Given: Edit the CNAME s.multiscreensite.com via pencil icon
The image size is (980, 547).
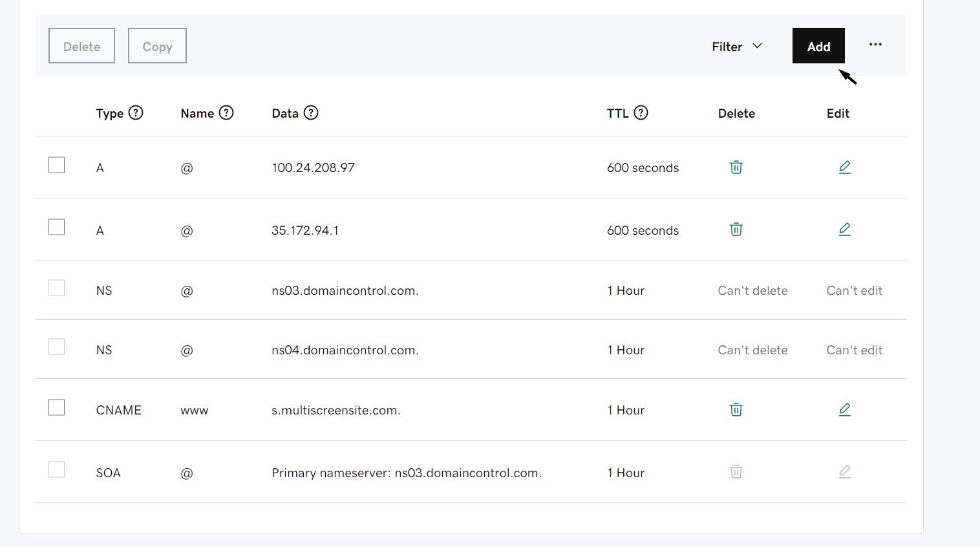Looking at the screenshot, I should [844, 409].
